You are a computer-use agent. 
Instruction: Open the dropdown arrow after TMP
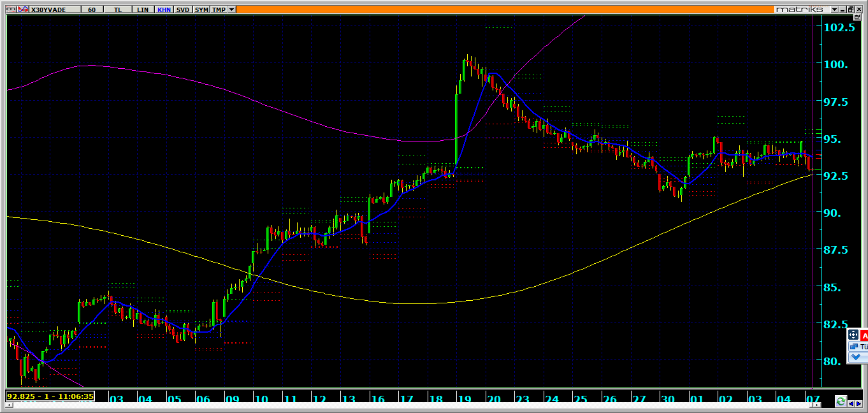click(x=232, y=10)
